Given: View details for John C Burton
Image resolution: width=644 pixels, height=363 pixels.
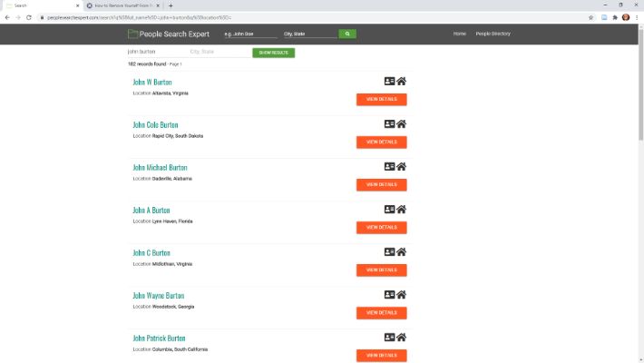Looking at the screenshot, I should [x=382, y=270].
